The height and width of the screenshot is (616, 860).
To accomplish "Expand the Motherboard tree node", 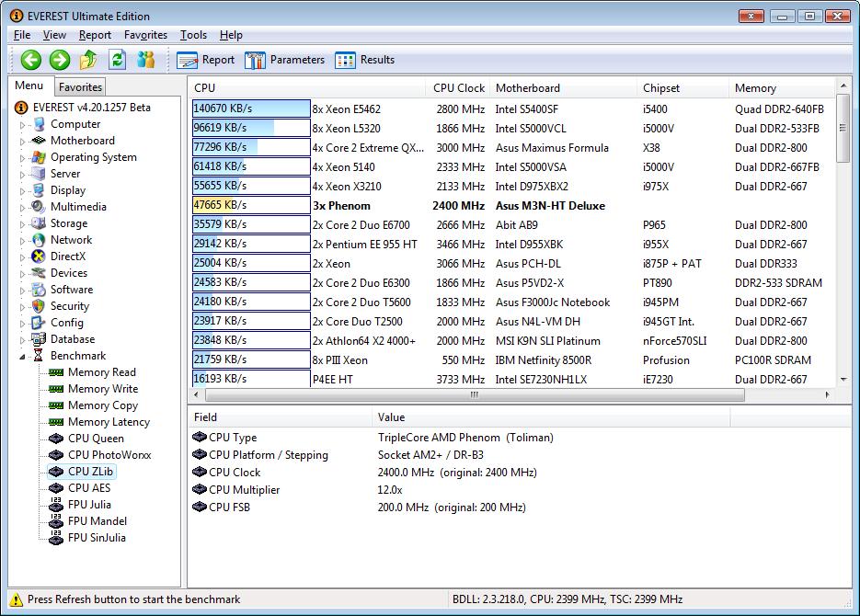I will (22, 142).
